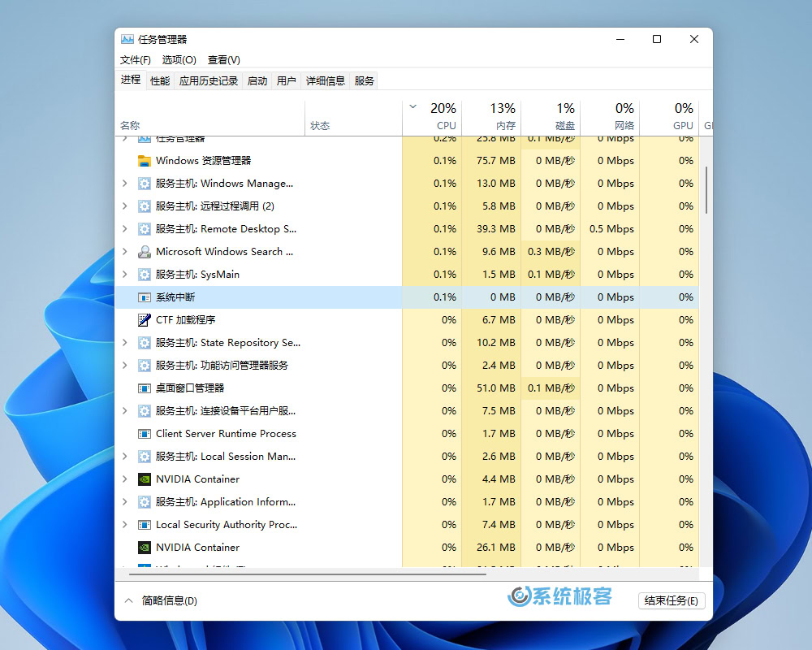The height and width of the screenshot is (650, 812).
Task: Click gear icon for 服务主机: Local Session Man...
Action: [x=145, y=457]
